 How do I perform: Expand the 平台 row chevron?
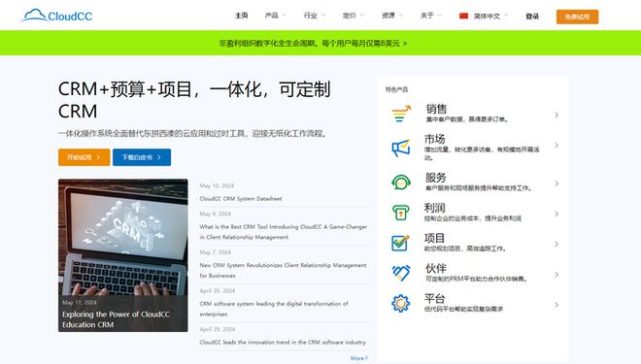tap(557, 305)
